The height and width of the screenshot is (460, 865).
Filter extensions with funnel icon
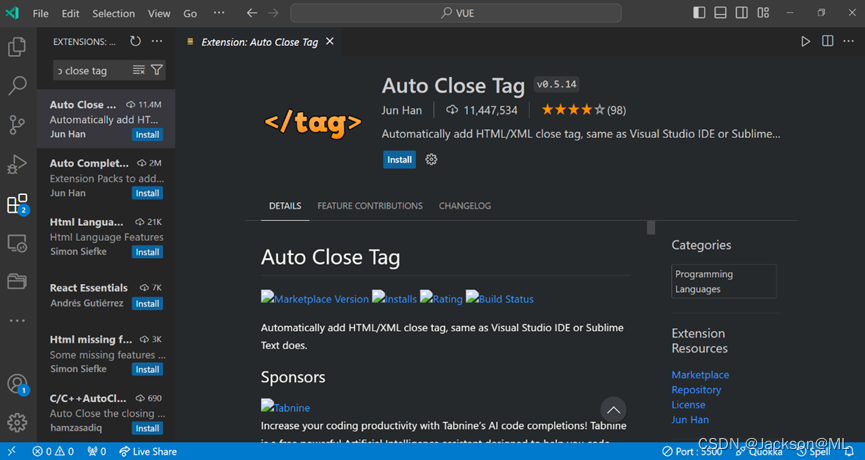[157, 70]
